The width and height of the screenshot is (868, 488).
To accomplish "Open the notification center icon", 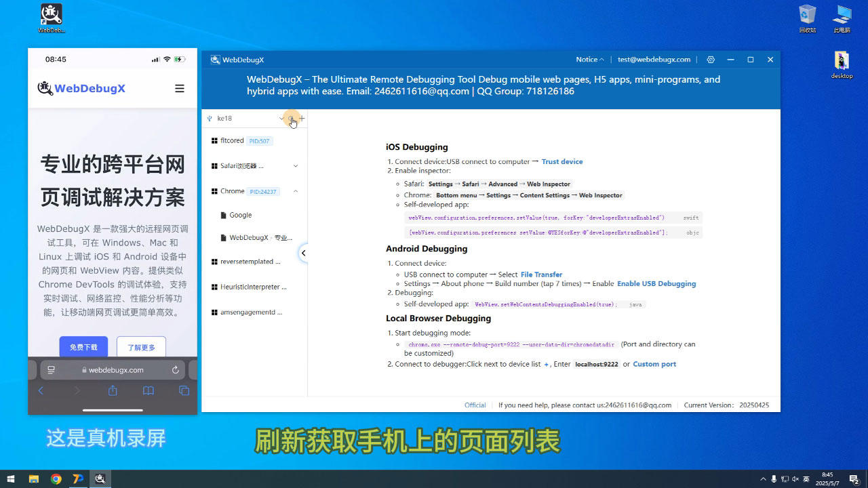I will click(x=854, y=479).
